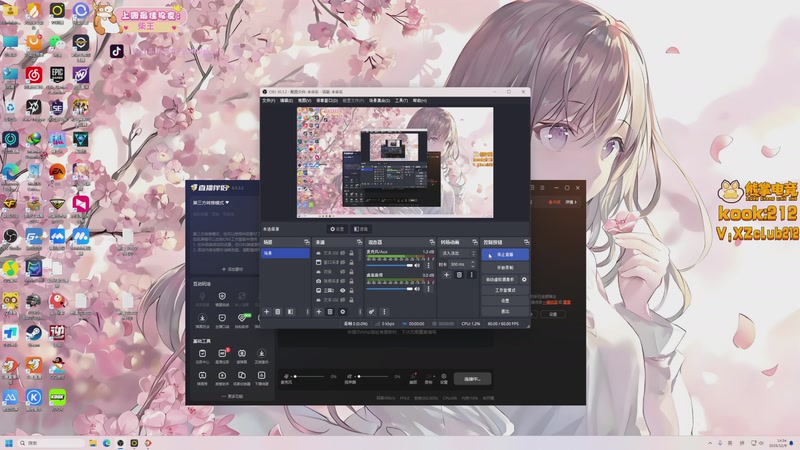Click settings gear beside 直播伴侣 connect button
Viewport: 800px width, 450px height.
tap(443, 378)
